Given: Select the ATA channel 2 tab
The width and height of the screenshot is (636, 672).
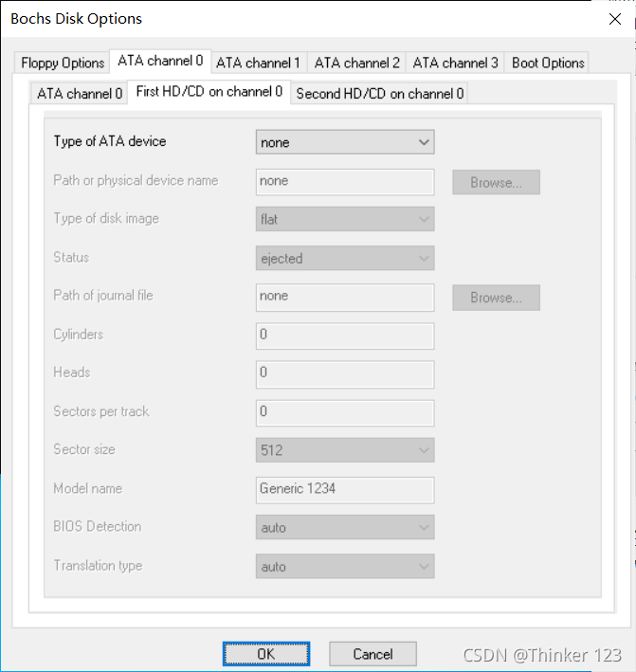Looking at the screenshot, I should coord(356,63).
